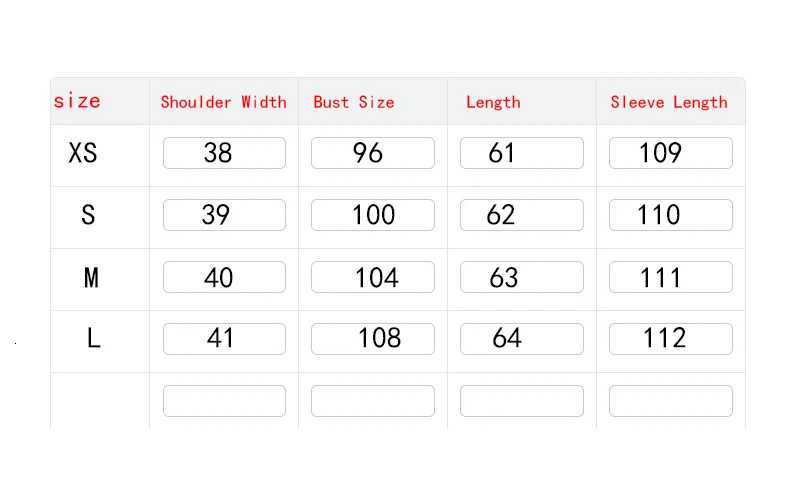Click the S Shoulder Width field showing 39

[224, 215]
